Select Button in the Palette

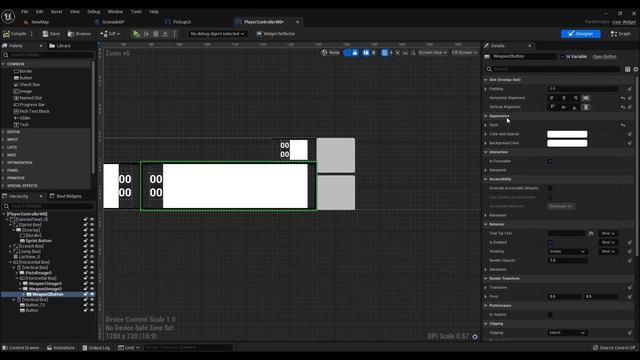26,78
